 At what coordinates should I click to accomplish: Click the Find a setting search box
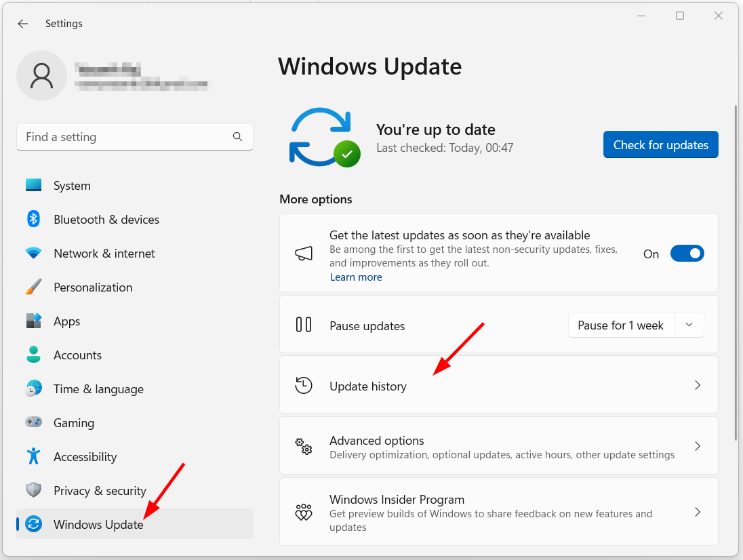pos(135,137)
